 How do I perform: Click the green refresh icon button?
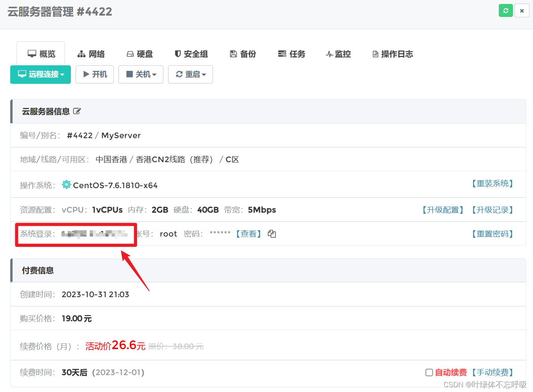click(505, 11)
